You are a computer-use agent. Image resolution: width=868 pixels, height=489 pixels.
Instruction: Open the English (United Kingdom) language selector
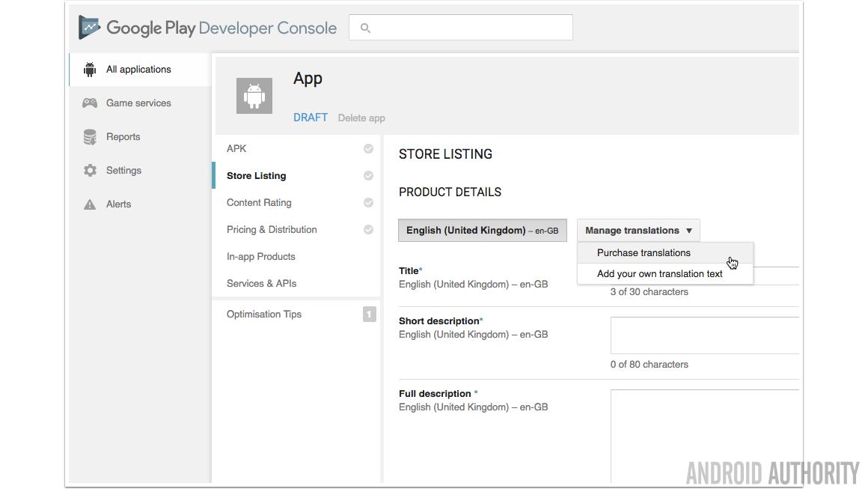pos(482,231)
